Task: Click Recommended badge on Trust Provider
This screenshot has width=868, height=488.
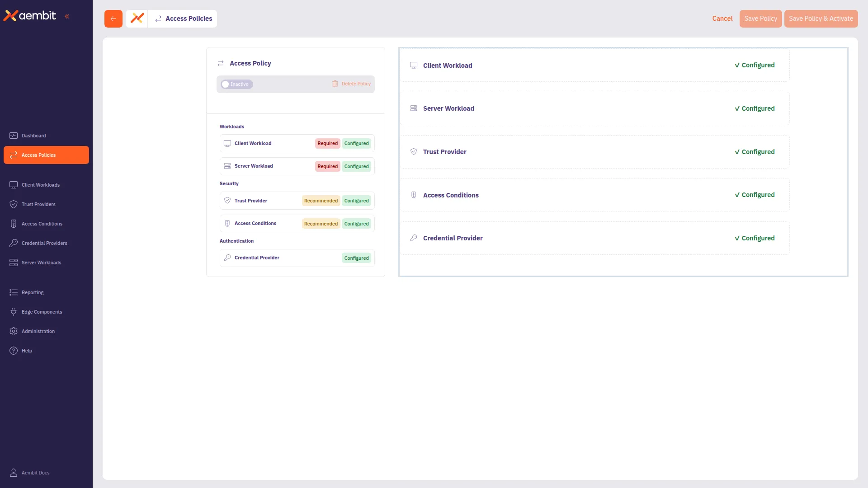Action: (321, 201)
